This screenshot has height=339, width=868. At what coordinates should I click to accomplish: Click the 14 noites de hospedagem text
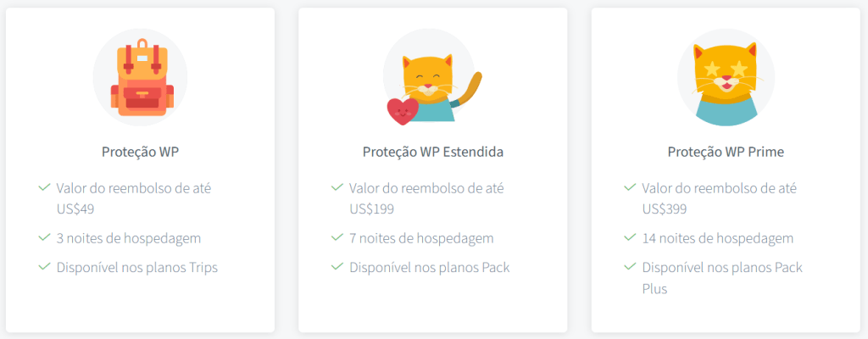coord(718,239)
